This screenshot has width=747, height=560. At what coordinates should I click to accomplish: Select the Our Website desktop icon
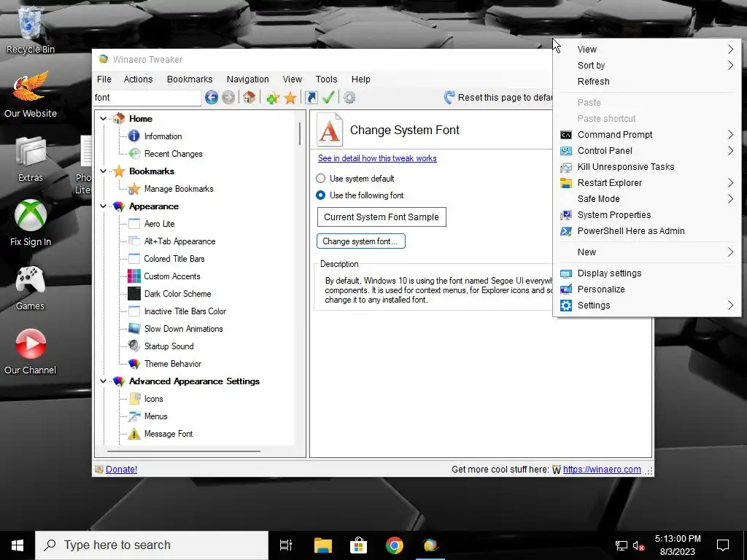coord(31,94)
